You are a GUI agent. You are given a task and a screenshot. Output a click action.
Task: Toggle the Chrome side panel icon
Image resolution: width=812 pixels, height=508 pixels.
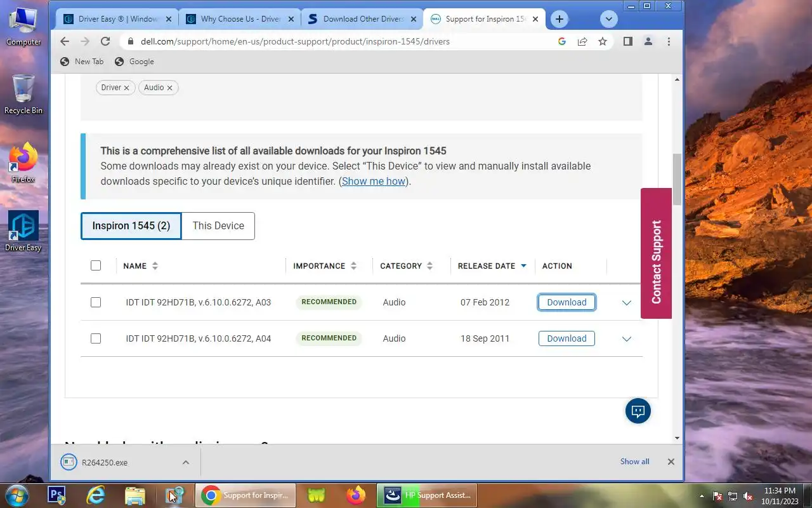pos(627,41)
